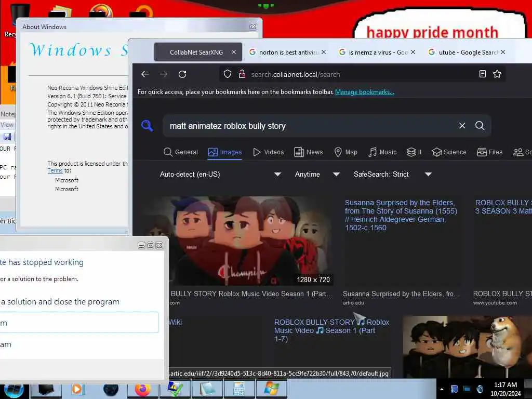
Task: Open the Files search category
Action: click(x=489, y=152)
